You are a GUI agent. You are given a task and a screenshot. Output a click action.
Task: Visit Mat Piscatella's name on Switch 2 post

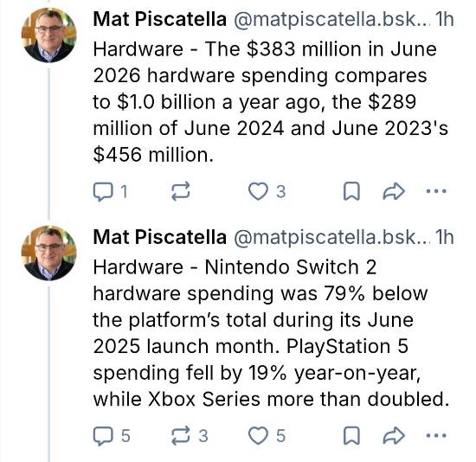tap(160, 237)
